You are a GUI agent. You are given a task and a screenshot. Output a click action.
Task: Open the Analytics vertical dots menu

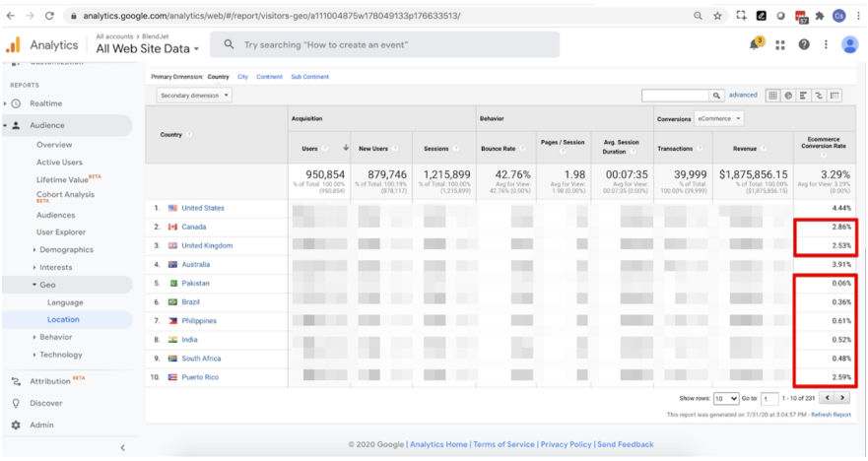pos(826,44)
